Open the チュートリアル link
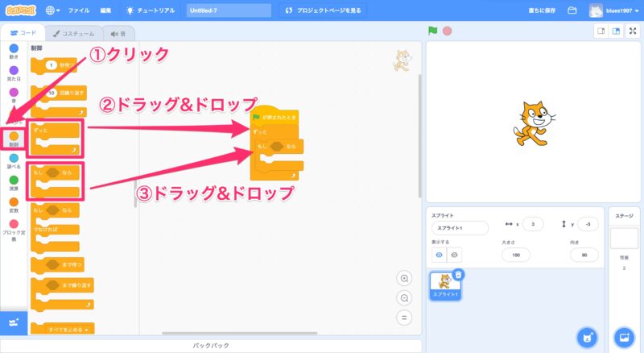The width and height of the screenshot is (644, 353). pos(153,11)
